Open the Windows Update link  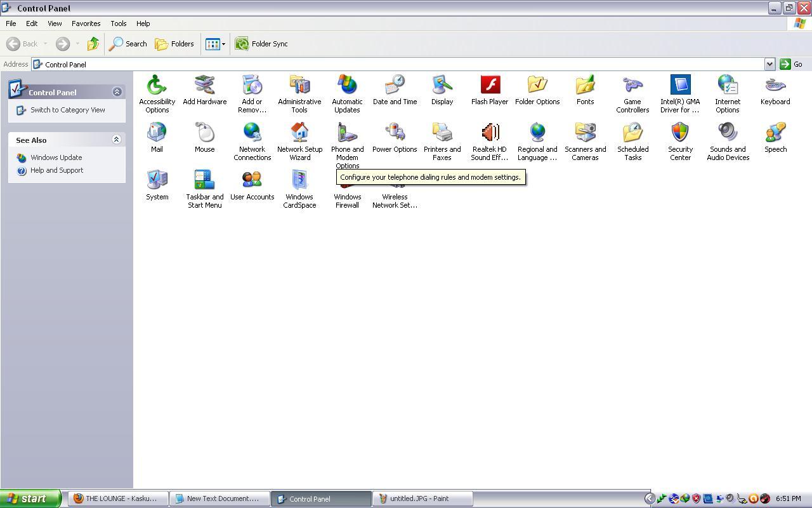tap(56, 157)
